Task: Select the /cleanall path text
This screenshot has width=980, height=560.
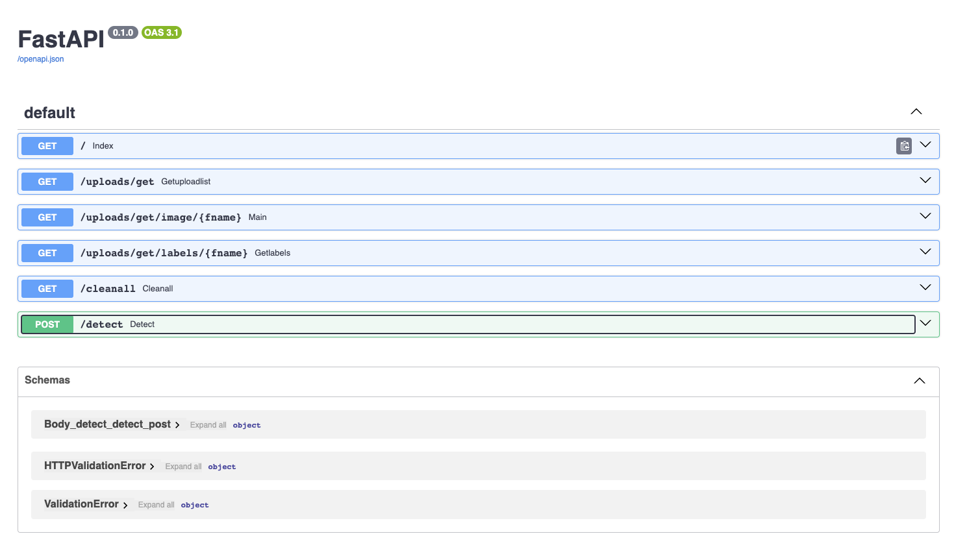Action: pyautogui.click(x=108, y=289)
